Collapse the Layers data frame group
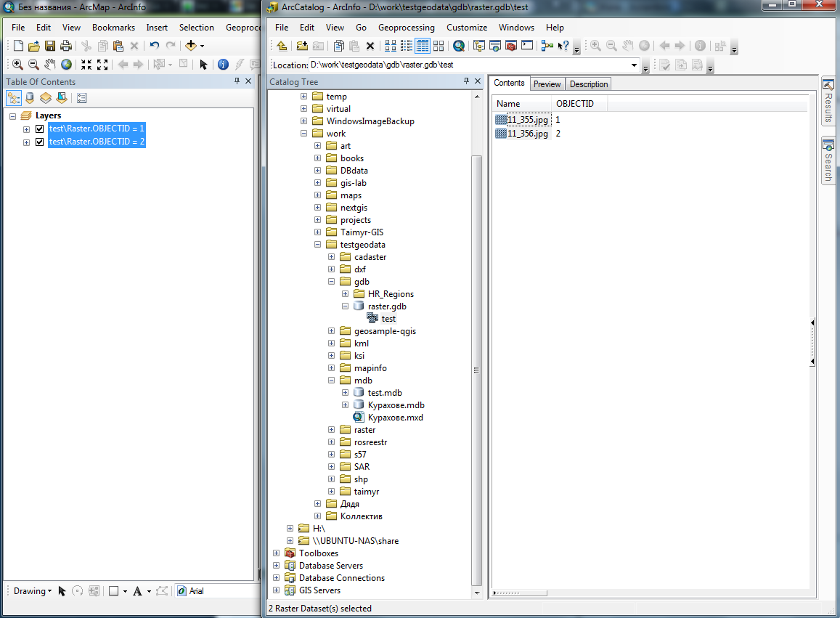This screenshot has width=840, height=618. [x=13, y=116]
